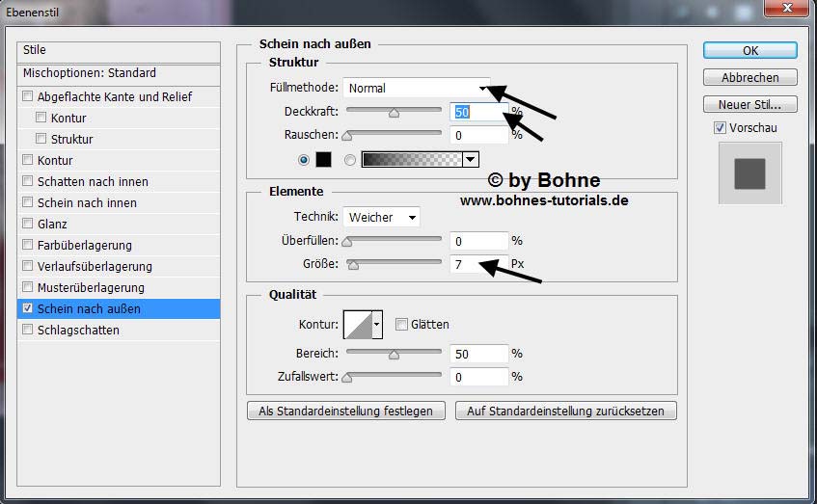Click the style preview thumbnail
The width and height of the screenshot is (817, 504).
click(x=749, y=173)
